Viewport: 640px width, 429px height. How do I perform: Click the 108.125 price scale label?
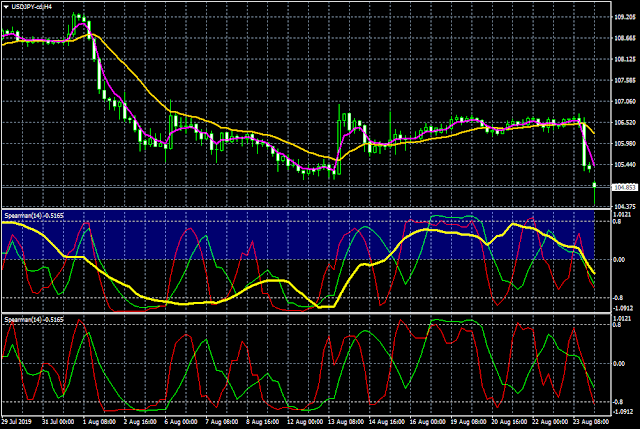point(625,59)
